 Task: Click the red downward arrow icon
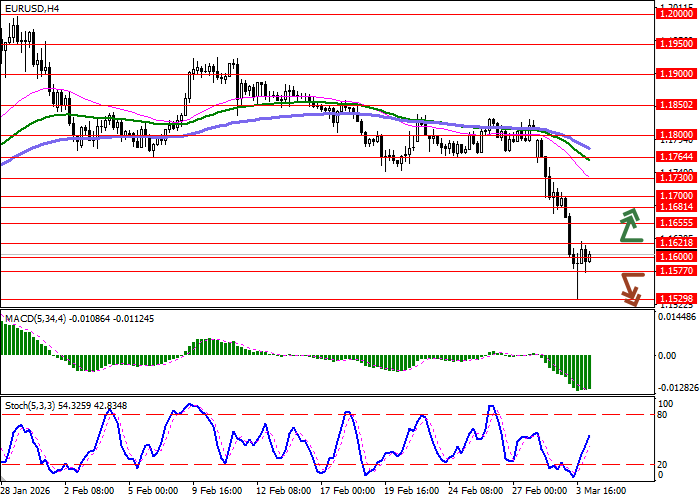630,289
